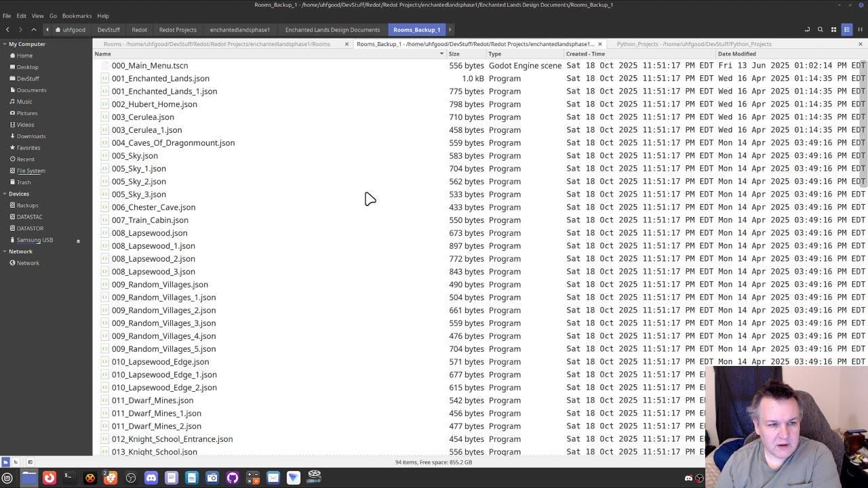This screenshot has height=488, width=868.
Task: Show tree view in sidebar
Action: click(16, 462)
